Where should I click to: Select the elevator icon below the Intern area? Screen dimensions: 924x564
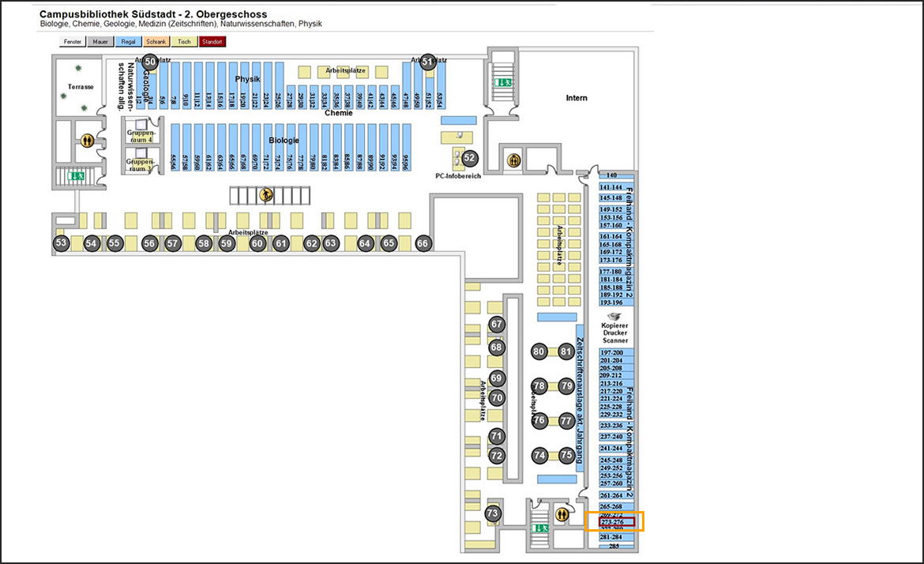click(x=514, y=160)
